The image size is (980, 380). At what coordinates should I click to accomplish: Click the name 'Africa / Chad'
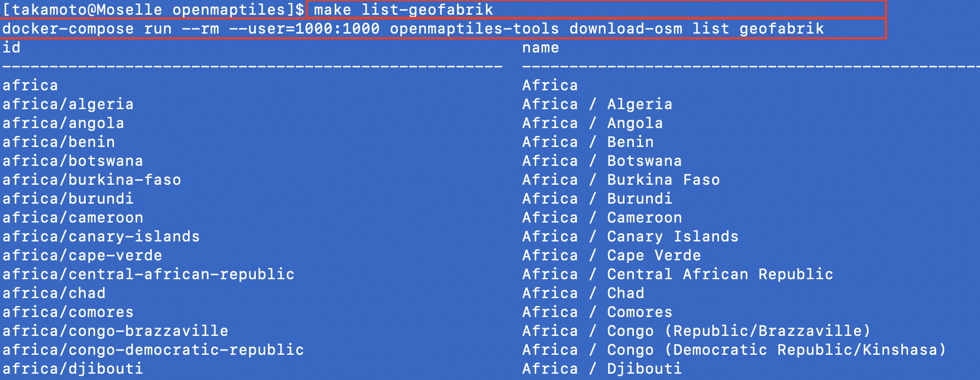583,293
